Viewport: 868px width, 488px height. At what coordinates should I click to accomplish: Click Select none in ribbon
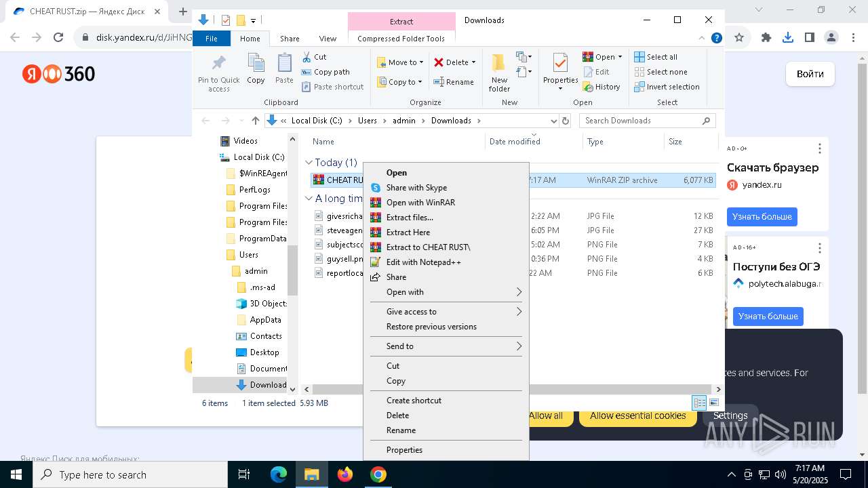pos(660,72)
